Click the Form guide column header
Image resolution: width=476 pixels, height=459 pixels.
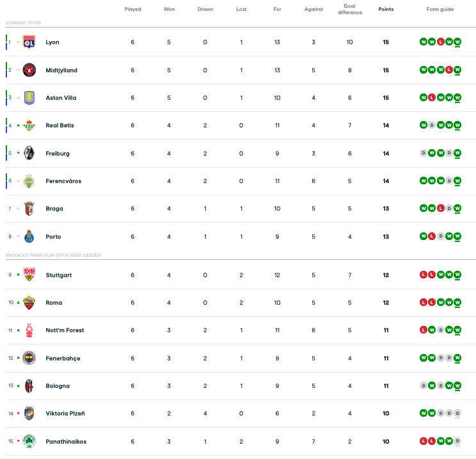coord(440,9)
